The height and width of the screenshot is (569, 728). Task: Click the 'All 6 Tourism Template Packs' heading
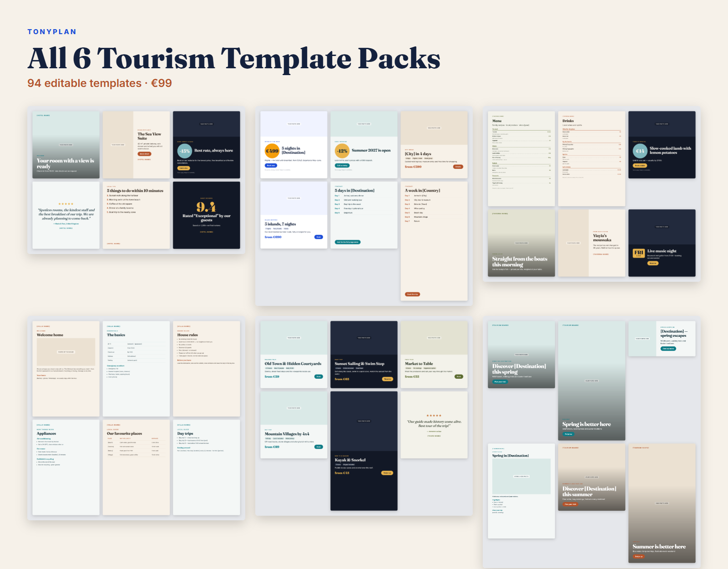click(234, 58)
